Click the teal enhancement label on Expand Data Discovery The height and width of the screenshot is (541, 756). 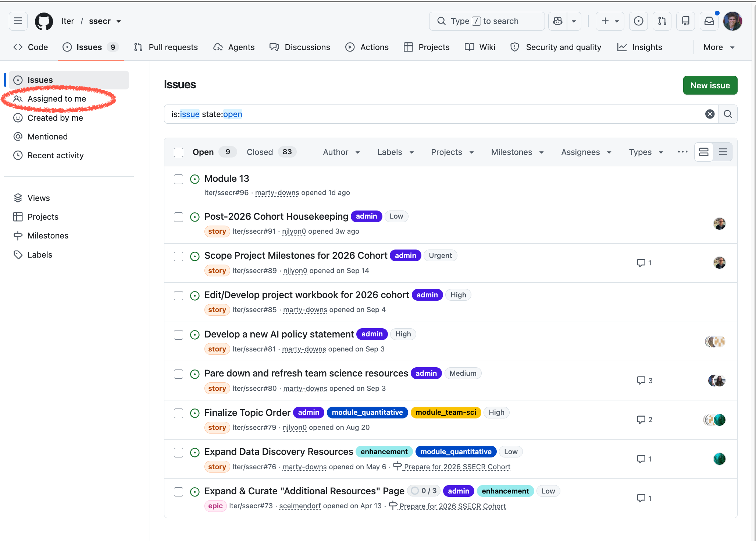[x=384, y=452]
